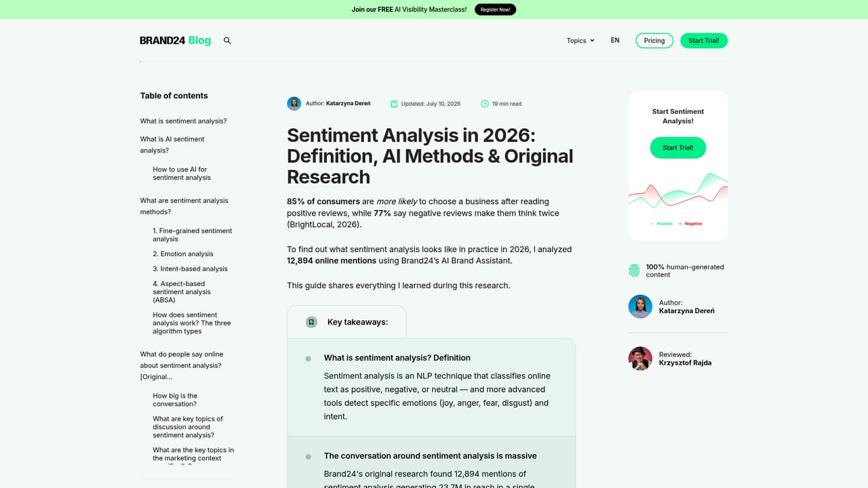Viewport: 868px width, 488px height.
Task: Click Start Trial! in the header
Action: tap(704, 41)
